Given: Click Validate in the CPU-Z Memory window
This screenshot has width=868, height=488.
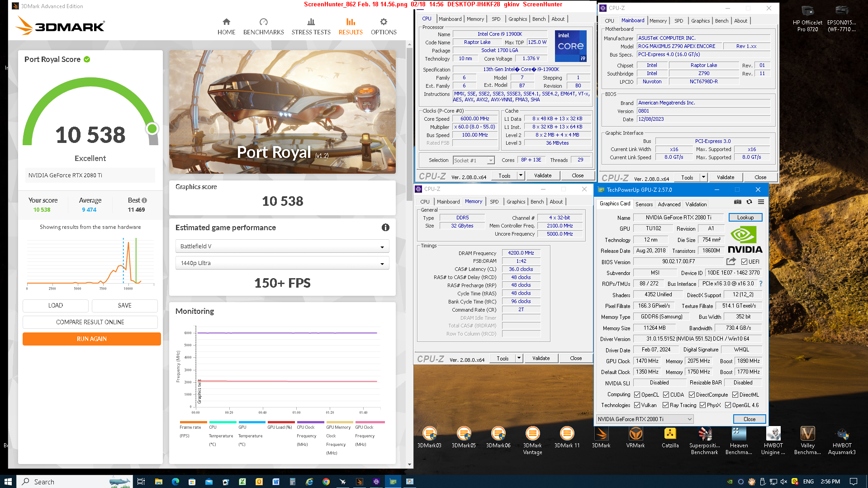Looking at the screenshot, I should (541, 358).
